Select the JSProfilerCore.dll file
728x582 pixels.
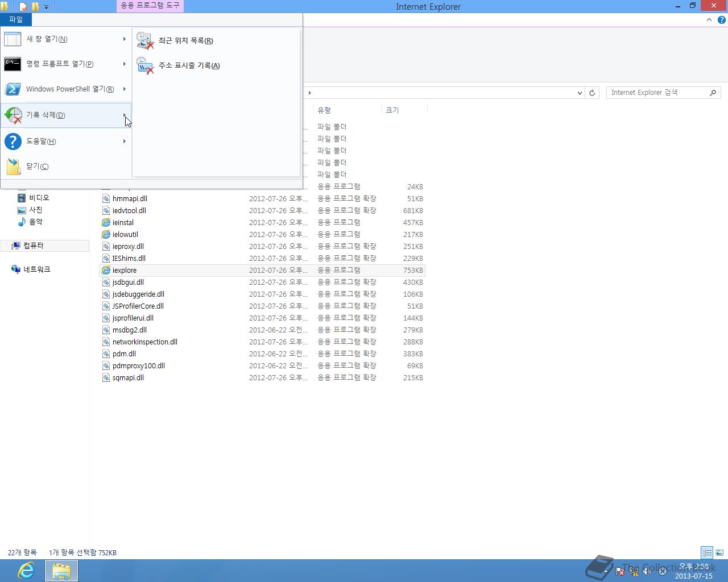pyautogui.click(x=138, y=306)
